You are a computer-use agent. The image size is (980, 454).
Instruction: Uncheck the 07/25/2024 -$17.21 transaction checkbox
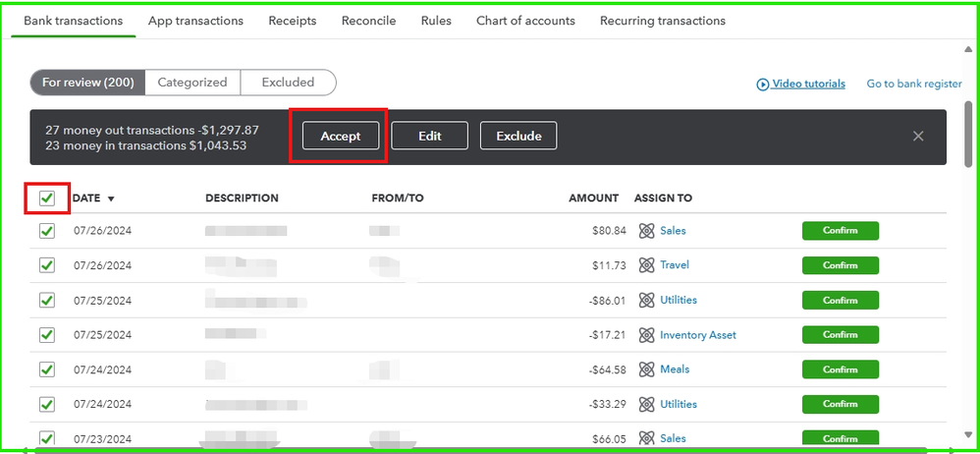pos(47,335)
